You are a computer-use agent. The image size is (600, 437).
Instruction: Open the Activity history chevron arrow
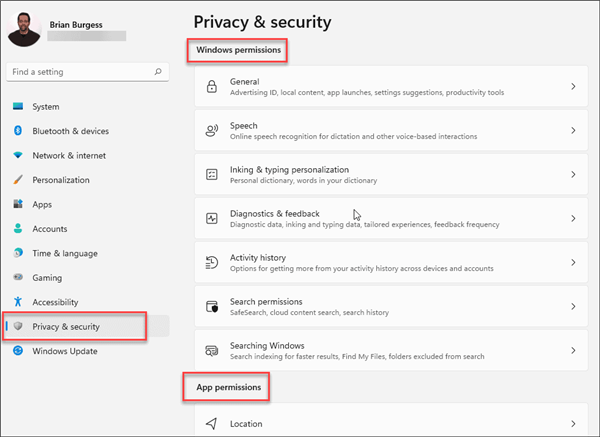click(x=573, y=262)
